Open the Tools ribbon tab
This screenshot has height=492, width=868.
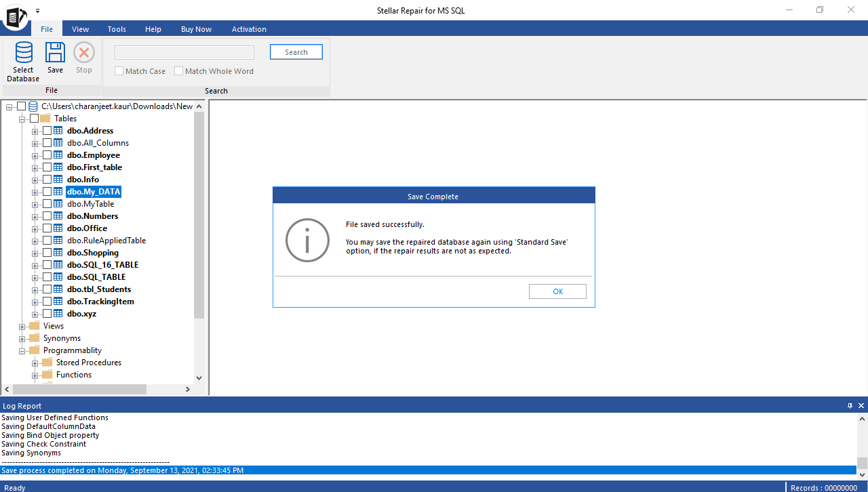(x=117, y=29)
